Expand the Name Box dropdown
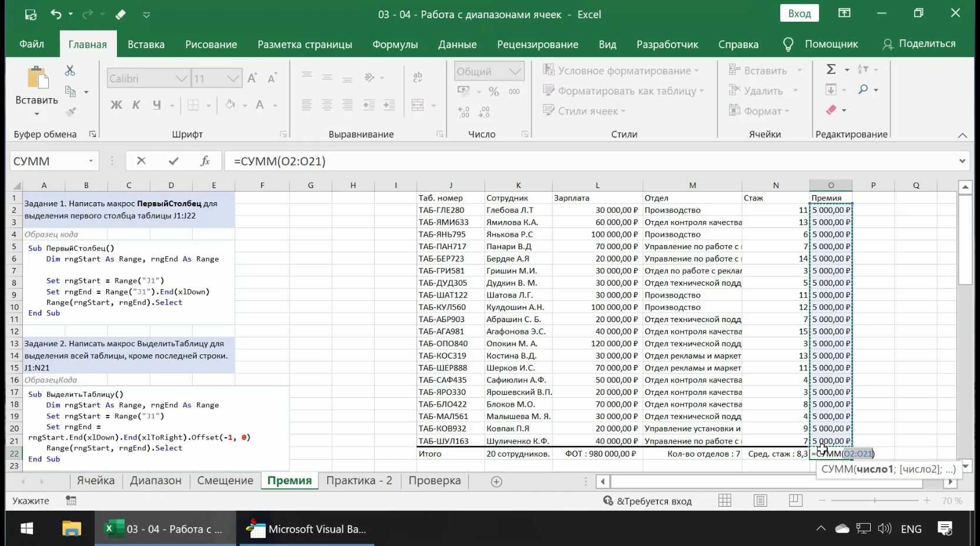Image resolution: width=980 pixels, height=546 pixels. click(x=91, y=161)
